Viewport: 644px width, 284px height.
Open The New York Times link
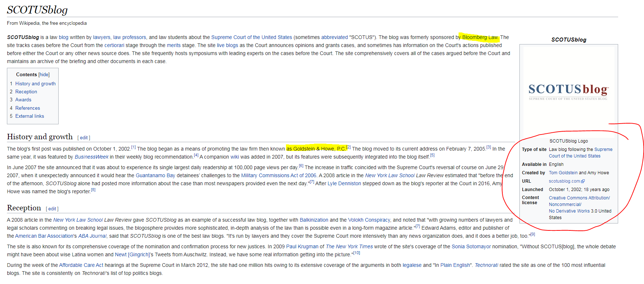(x=349, y=246)
